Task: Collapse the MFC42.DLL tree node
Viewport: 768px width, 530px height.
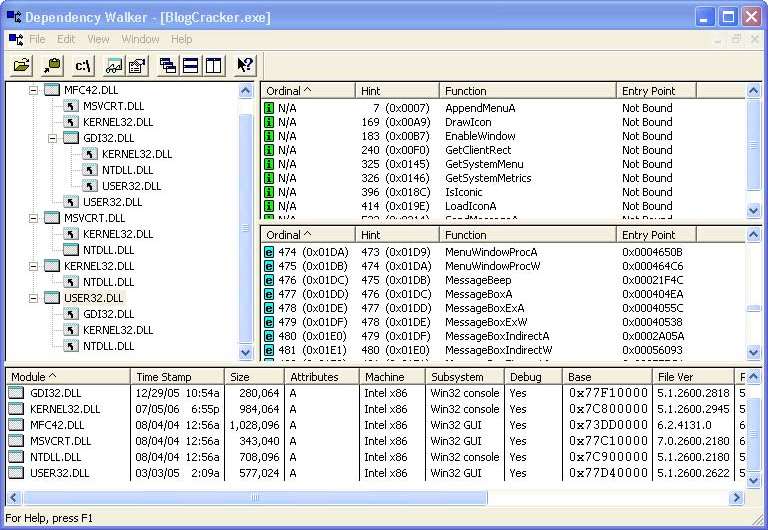Action: tap(33, 90)
